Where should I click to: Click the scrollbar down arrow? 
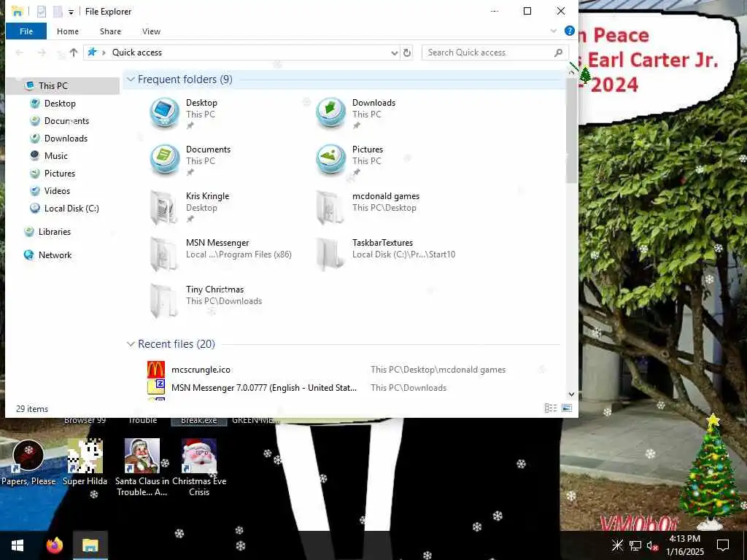pos(571,394)
